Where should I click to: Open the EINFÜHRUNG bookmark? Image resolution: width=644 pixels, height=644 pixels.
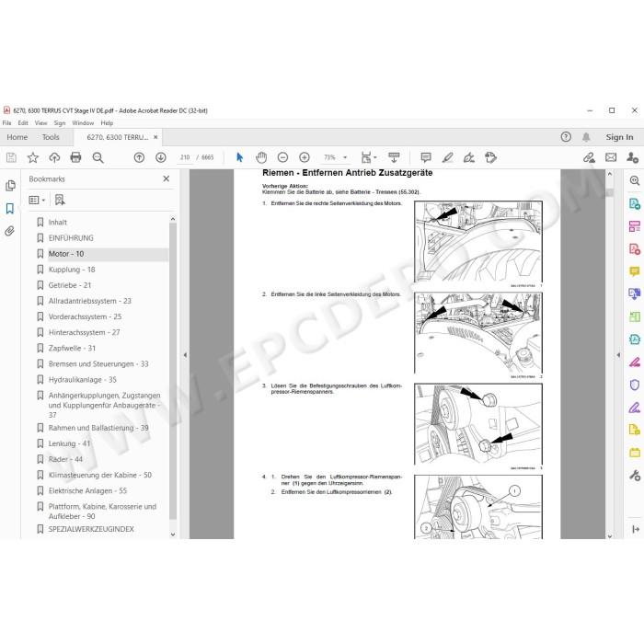click(71, 237)
